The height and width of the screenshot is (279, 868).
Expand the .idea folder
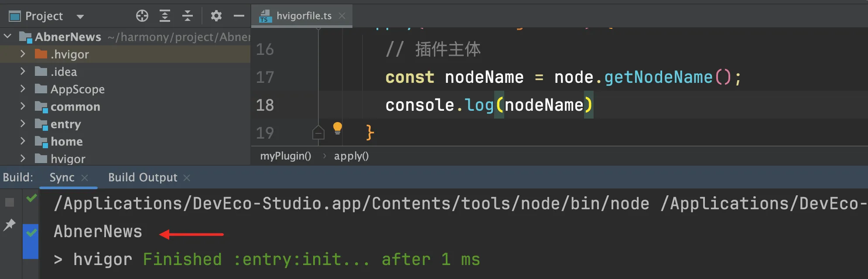click(23, 71)
